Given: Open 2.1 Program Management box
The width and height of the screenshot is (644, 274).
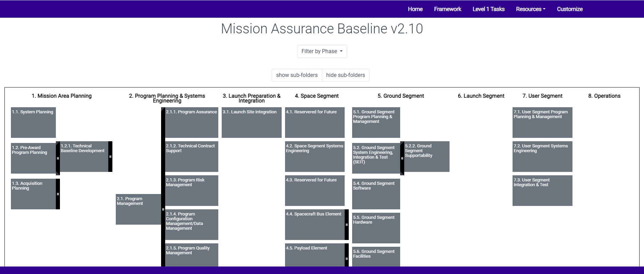Looking at the screenshot, I should pyautogui.click(x=138, y=209).
